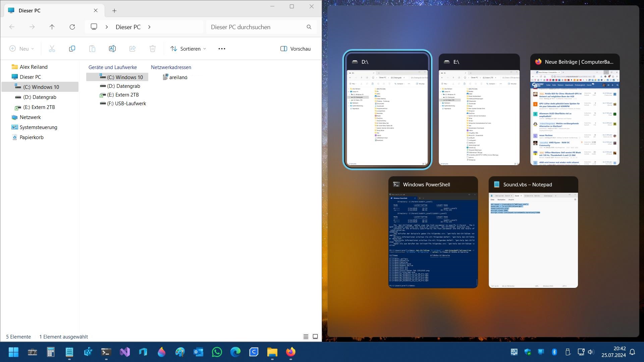Click the Rename icon in toolbar
Viewport: 644px width, 362px height.
point(112,49)
